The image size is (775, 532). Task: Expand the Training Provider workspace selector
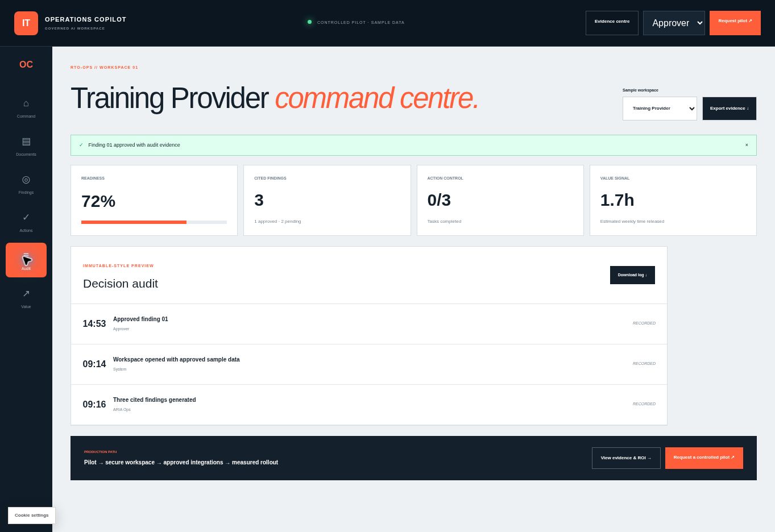pos(660,109)
